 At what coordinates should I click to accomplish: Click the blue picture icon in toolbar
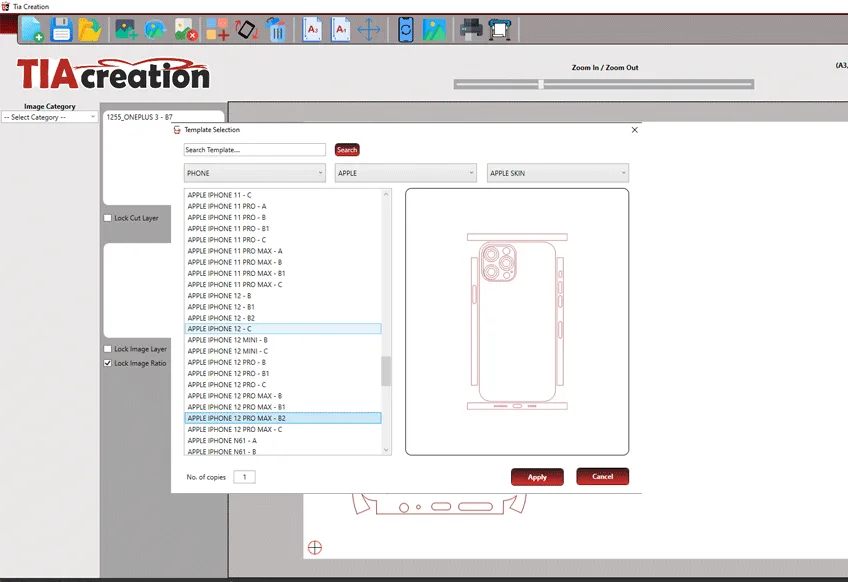(x=434, y=29)
